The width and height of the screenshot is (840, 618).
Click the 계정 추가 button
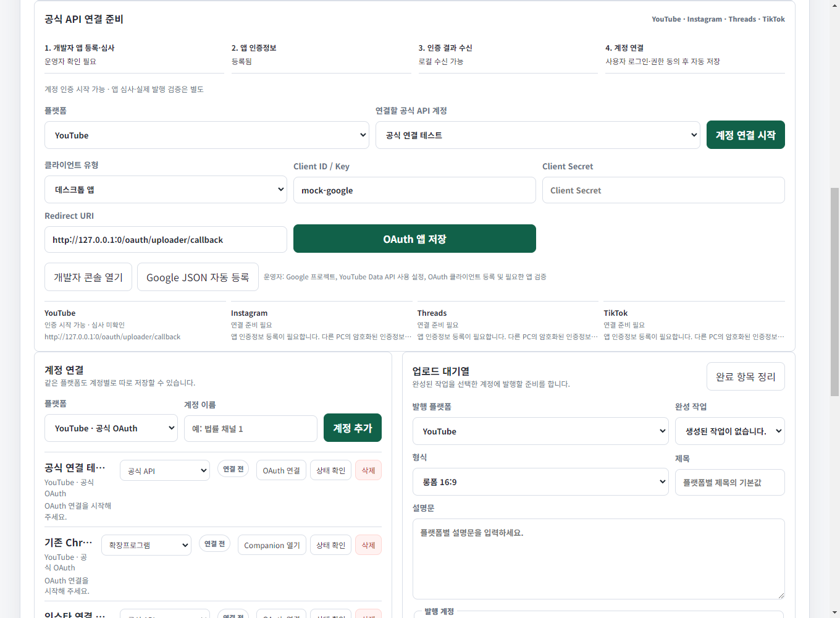(353, 428)
